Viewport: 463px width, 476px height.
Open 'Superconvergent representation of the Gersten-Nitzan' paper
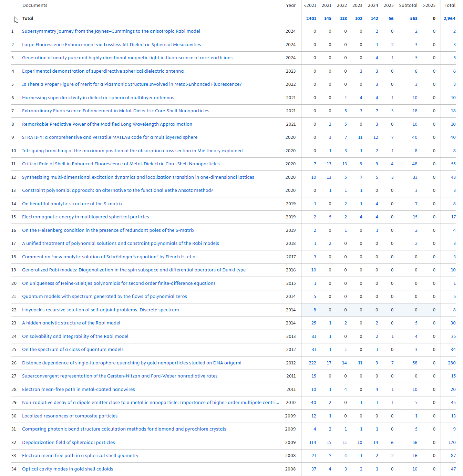coord(120,376)
